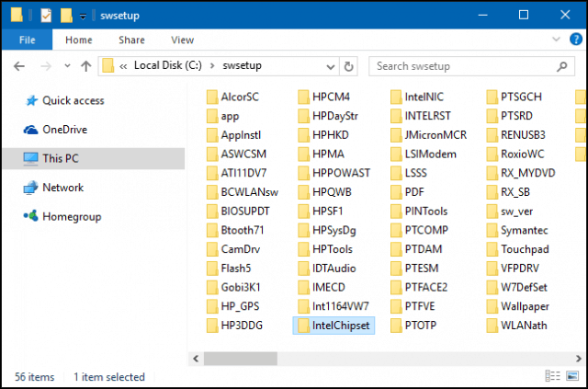
Task: Click the horizontal scrollbar right arrow
Action: [x=579, y=359]
